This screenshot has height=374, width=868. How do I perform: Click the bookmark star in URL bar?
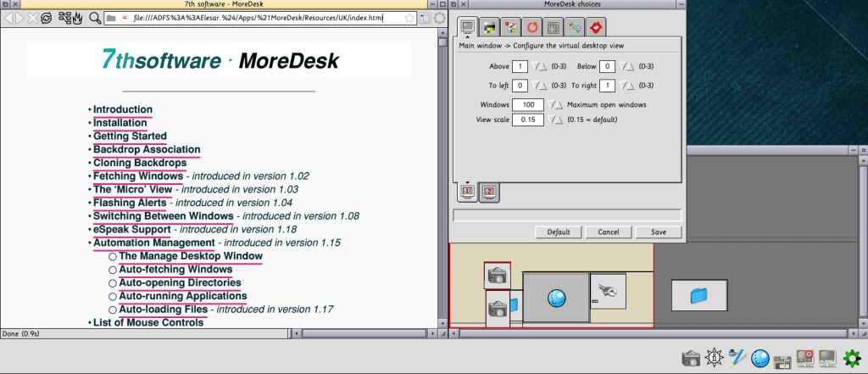(x=422, y=17)
